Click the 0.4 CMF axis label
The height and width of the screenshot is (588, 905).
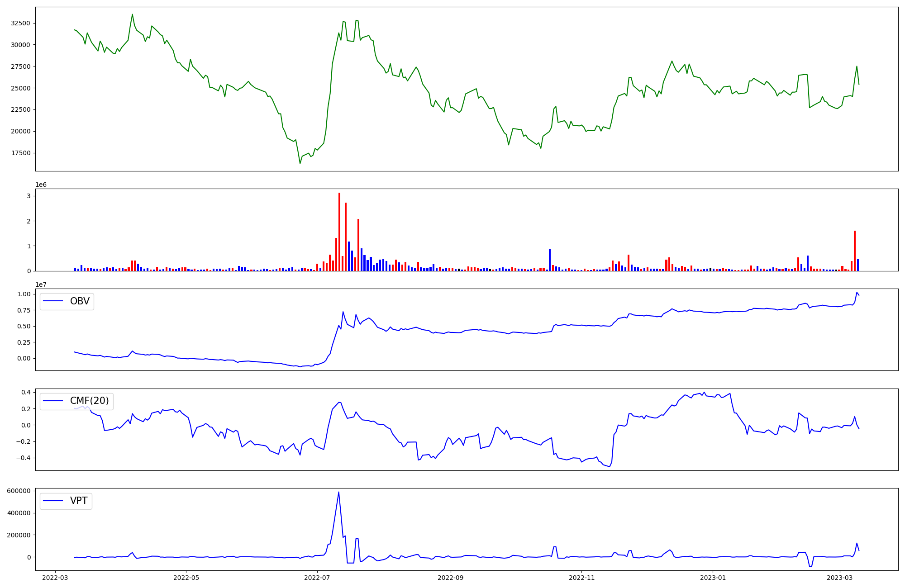click(x=26, y=392)
